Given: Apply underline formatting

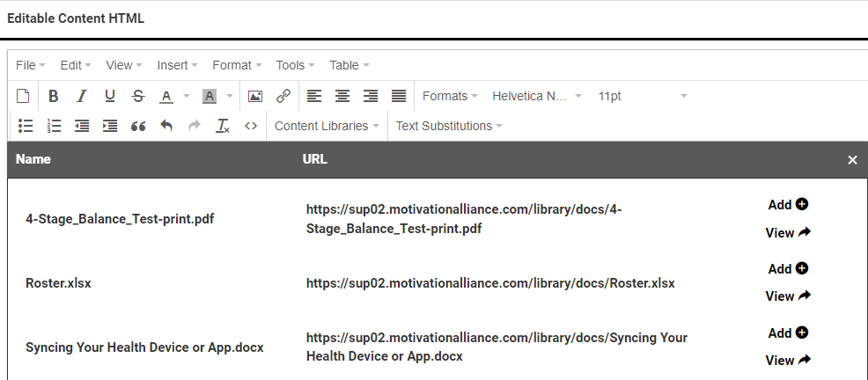Looking at the screenshot, I should click(x=110, y=96).
